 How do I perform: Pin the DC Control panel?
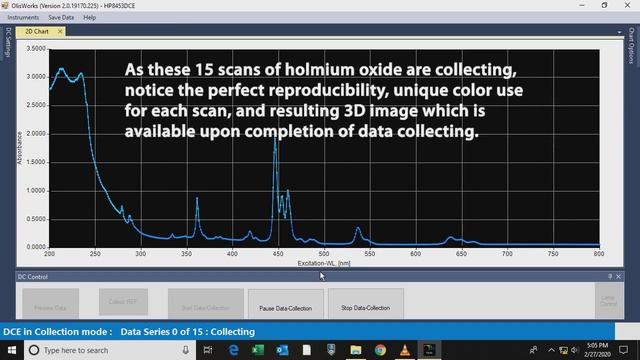pyautogui.click(x=610, y=277)
